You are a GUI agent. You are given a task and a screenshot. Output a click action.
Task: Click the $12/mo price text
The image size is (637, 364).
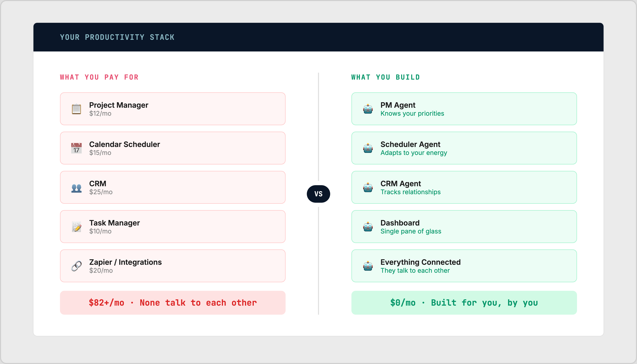click(100, 114)
